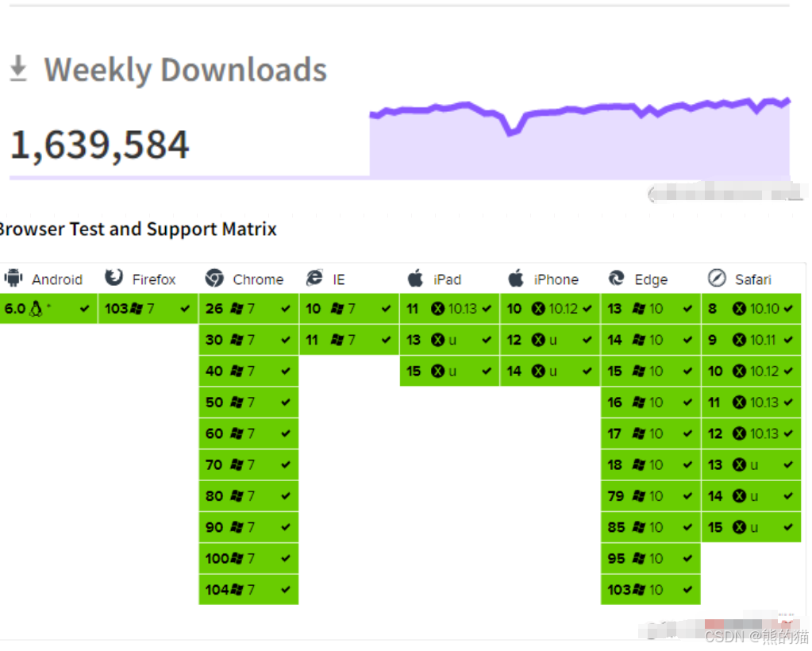
Task: Click the iPhone Apple logo icon
Action: coord(516,278)
